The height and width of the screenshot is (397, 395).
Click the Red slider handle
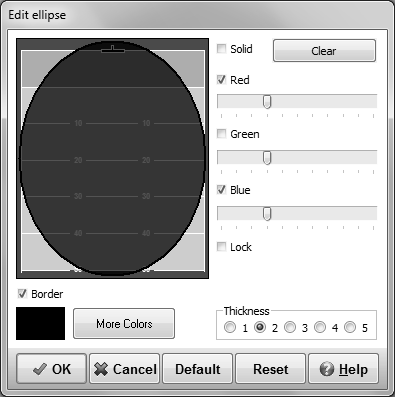click(267, 102)
